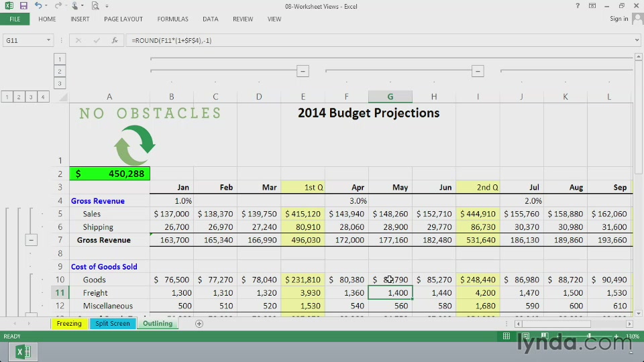The height and width of the screenshot is (362, 644).
Task: Open the Touch/Mouse mode dropdown arrow
Action: (82, 6)
